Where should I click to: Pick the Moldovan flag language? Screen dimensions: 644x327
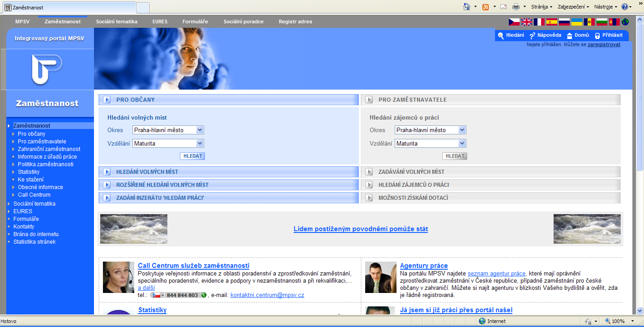click(x=589, y=22)
